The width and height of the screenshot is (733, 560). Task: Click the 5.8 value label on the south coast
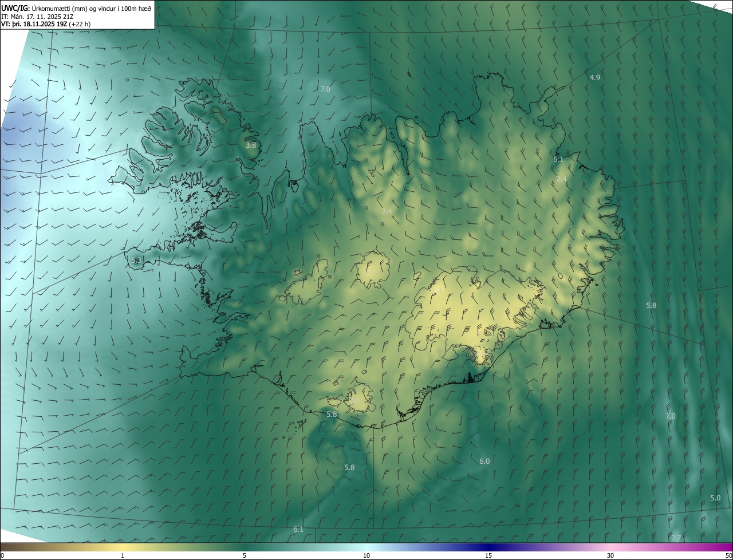click(332, 414)
